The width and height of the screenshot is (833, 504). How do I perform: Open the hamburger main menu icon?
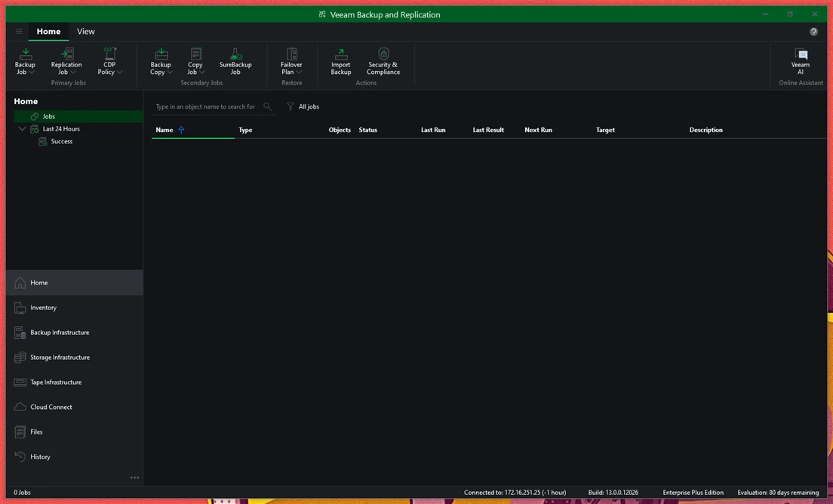(19, 32)
